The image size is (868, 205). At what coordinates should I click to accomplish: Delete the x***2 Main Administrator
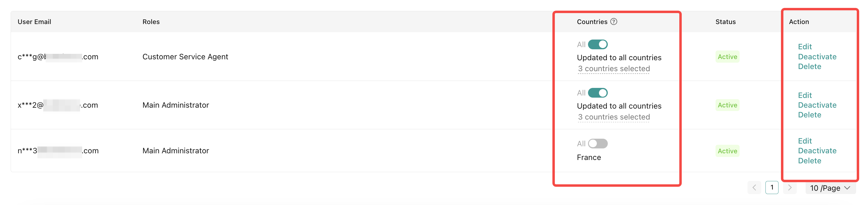[x=809, y=115]
